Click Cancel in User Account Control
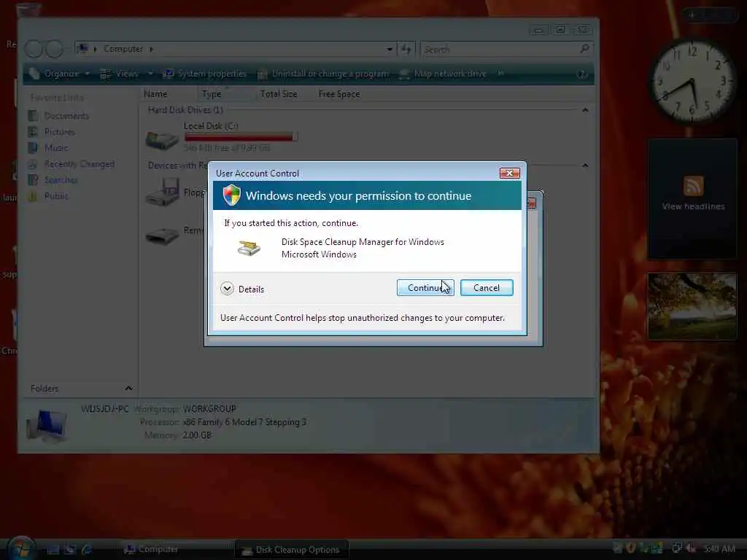The width and height of the screenshot is (747, 560). pos(487,287)
